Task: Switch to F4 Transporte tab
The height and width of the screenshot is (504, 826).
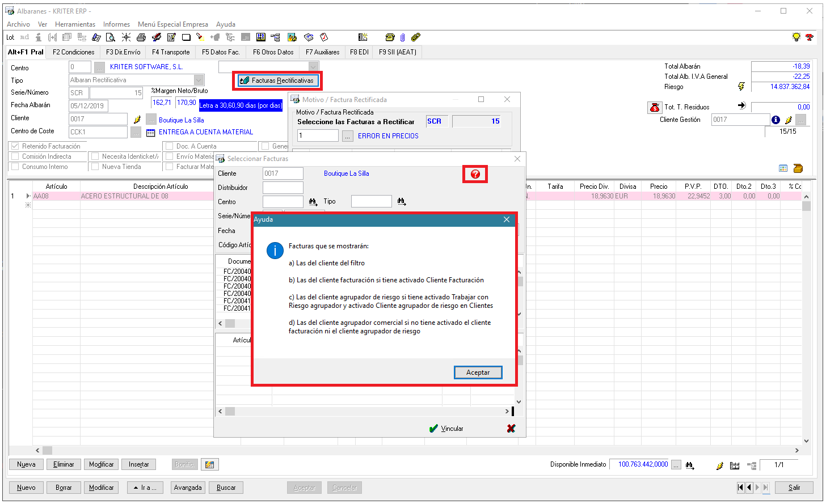Action: tap(171, 52)
